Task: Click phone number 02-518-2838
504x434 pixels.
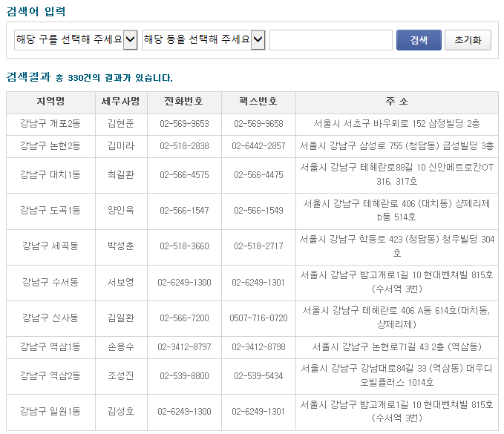Action: 184,146
